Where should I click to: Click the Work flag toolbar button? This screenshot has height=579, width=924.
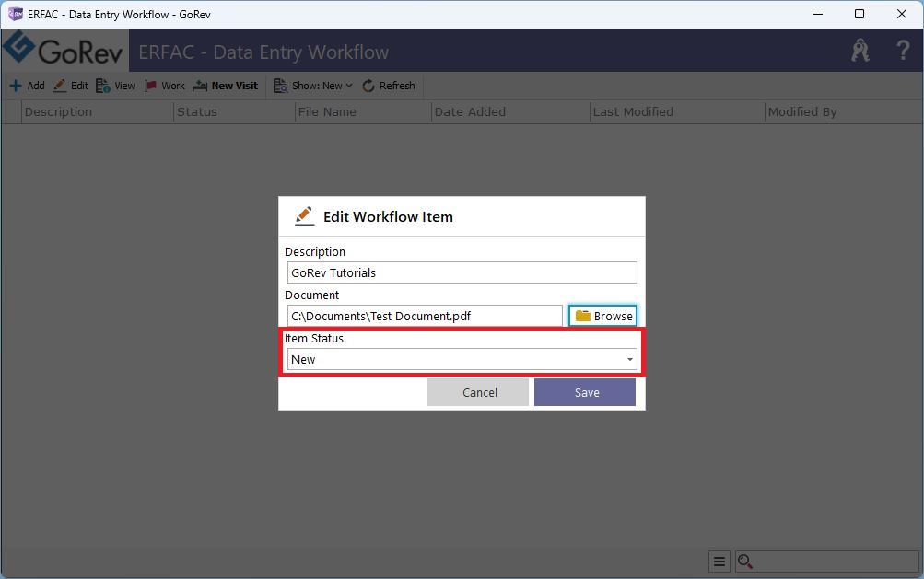pos(165,86)
